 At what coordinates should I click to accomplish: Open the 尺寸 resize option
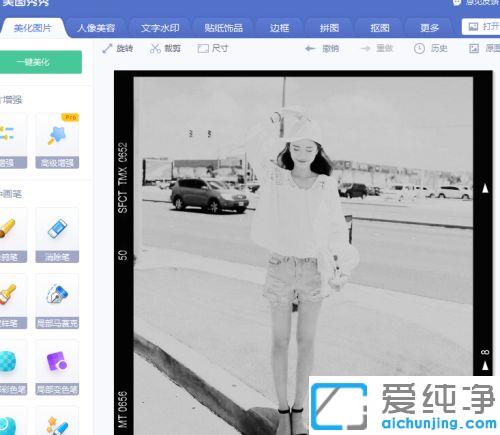click(213, 49)
